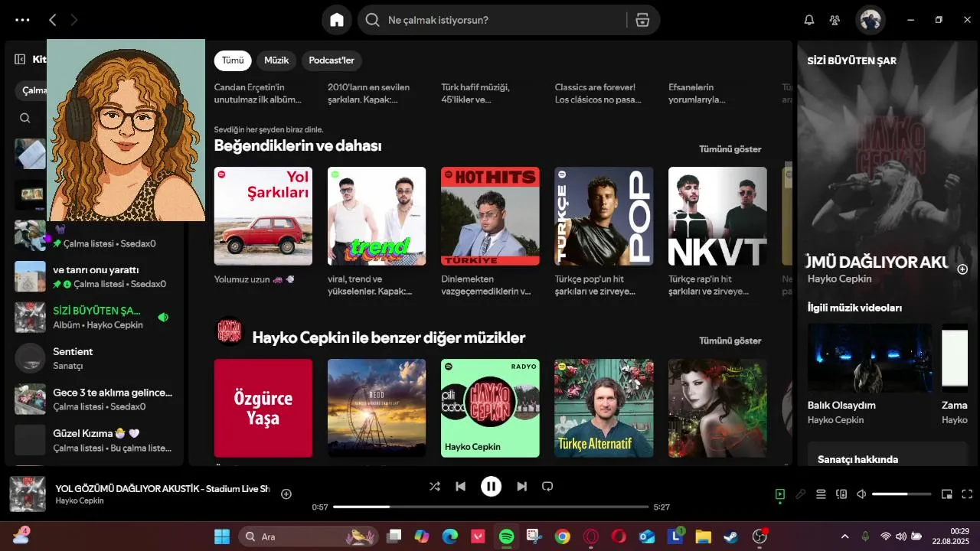Toggle repeat mode

pos(547,486)
